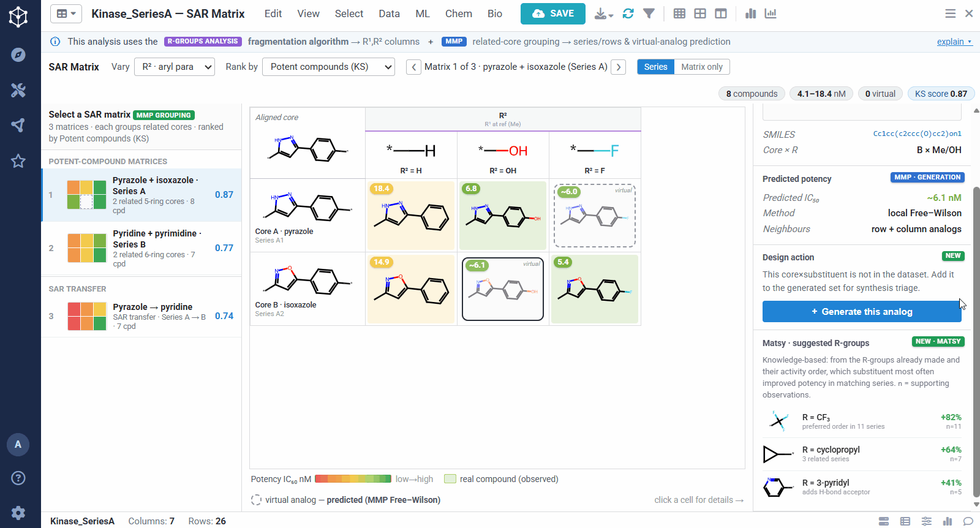The width and height of the screenshot is (980, 528).
Task: Open the bar chart icon
Action: tap(750, 13)
